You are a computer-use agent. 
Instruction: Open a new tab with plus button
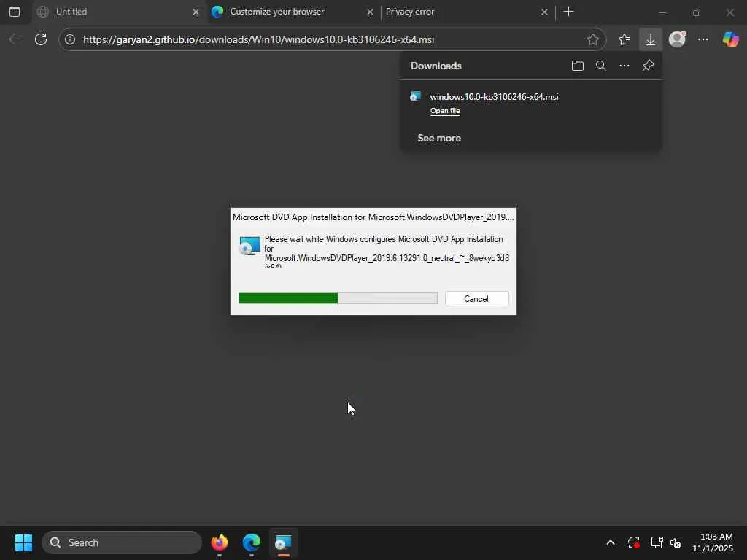tap(568, 12)
